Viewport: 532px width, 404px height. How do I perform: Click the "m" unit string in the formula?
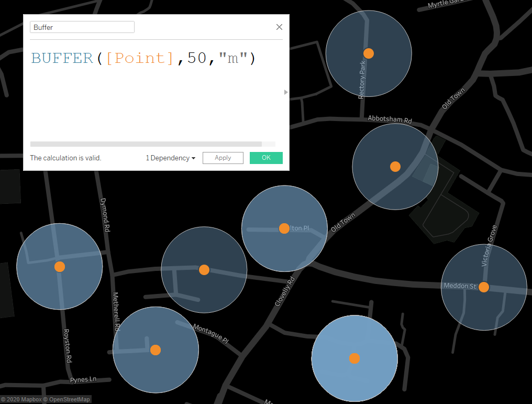click(x=233, y=58)
